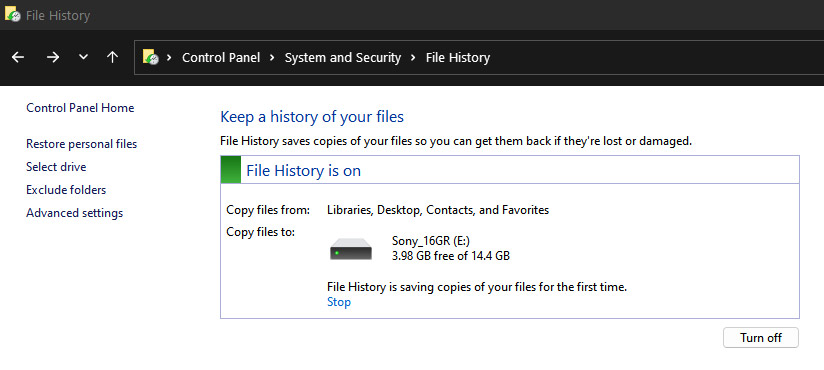Go up one level with up arrow
824x370 pixels.
112,57
